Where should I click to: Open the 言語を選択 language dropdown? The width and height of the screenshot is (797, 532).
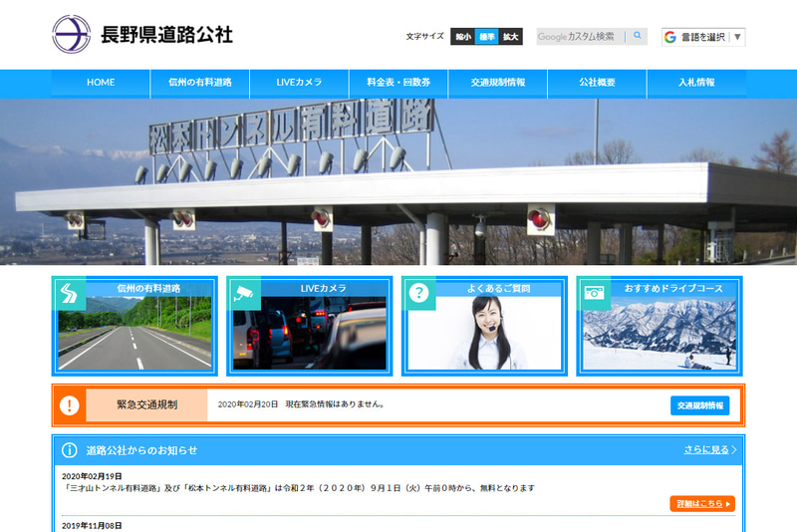pos(703,37)
